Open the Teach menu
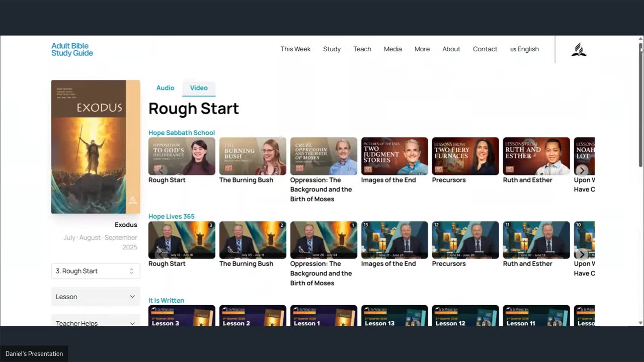Screen dimensions: 644x362 tap(362, 49)
